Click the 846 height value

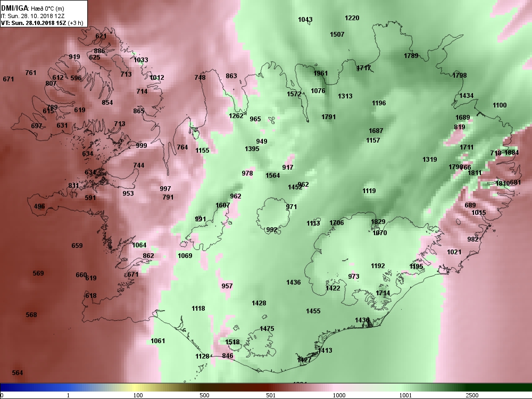(x=227, y=356)
